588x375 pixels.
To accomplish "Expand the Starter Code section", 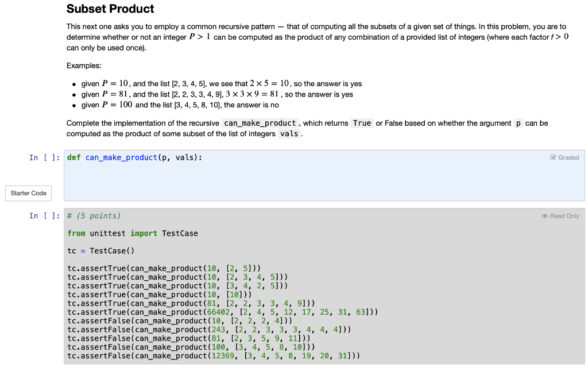I will pyautogui.click(x=28, y=193).
